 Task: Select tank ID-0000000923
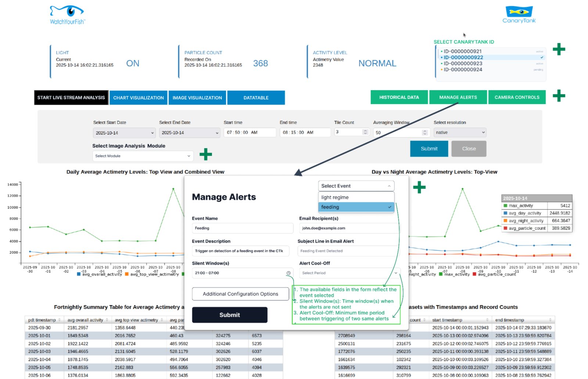(x=492, y=64)
